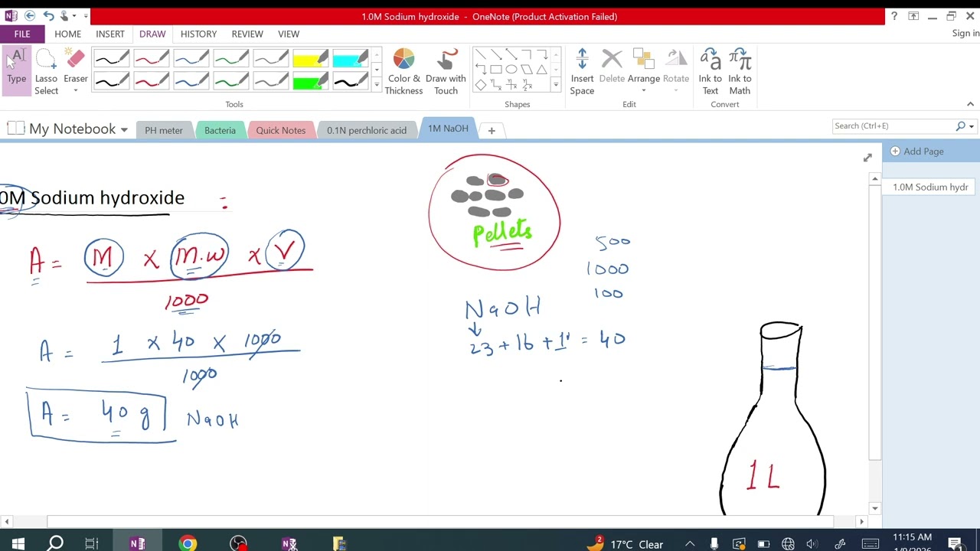Open Chrome from the taskbar
980x551 pixels.
tap(188, 544)
